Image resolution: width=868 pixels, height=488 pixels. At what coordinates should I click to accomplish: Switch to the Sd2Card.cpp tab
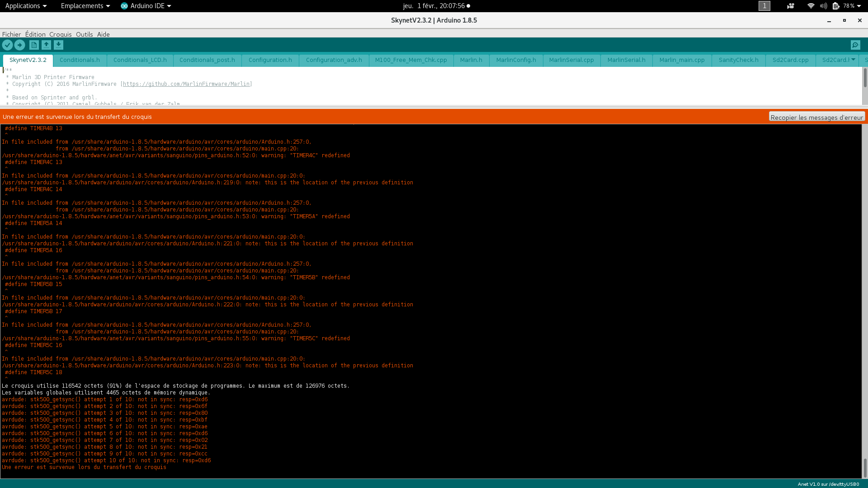point(790,60)
